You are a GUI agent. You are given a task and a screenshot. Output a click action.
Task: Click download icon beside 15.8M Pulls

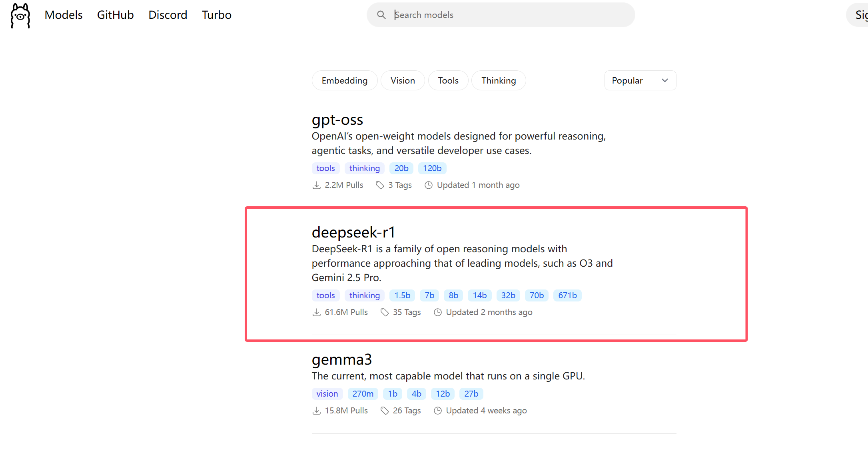tap(316, 411)
